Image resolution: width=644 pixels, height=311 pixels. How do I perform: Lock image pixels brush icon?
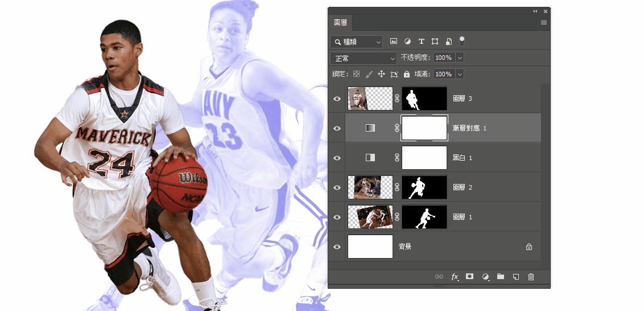click(369, 74)
